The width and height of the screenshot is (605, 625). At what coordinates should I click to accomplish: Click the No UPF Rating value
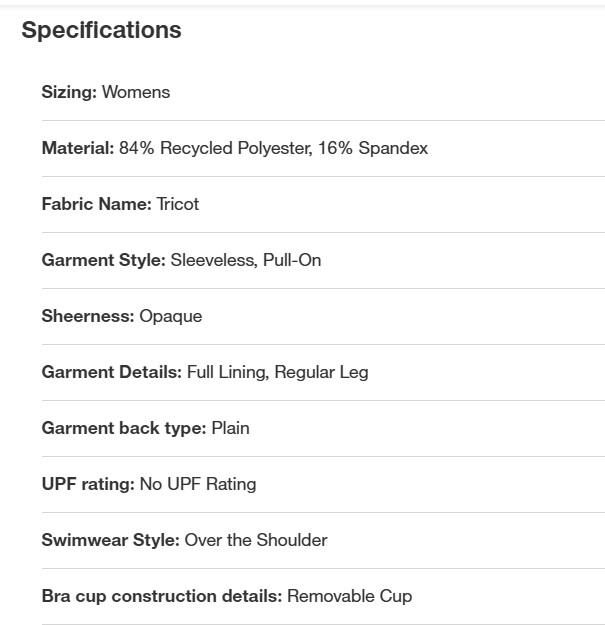coord(198,484)
